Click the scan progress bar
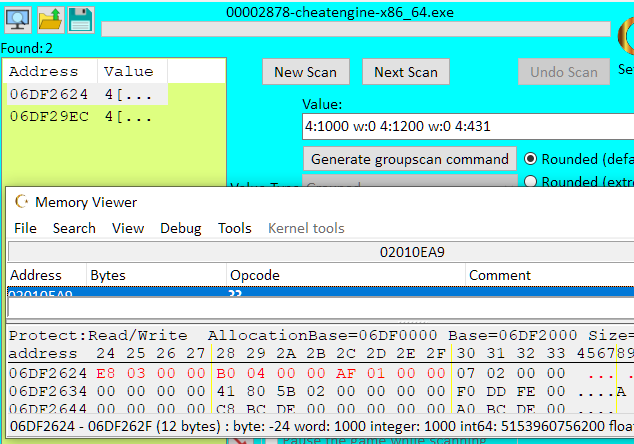Image resolution: width=634 pixels, height=444 pixels. coord(355,30)
